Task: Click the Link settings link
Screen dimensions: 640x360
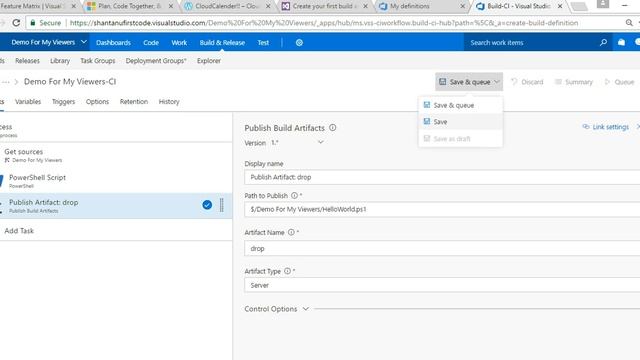Action: click(606, 127)
